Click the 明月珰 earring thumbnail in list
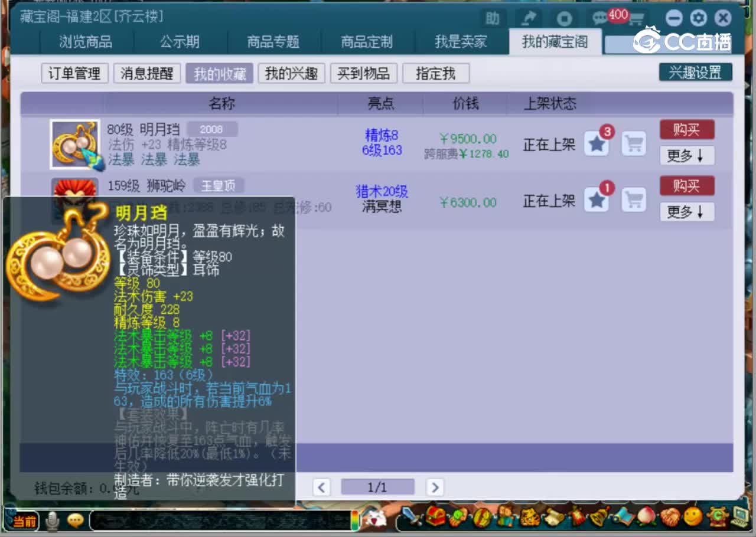 click(x=75, y=144)
